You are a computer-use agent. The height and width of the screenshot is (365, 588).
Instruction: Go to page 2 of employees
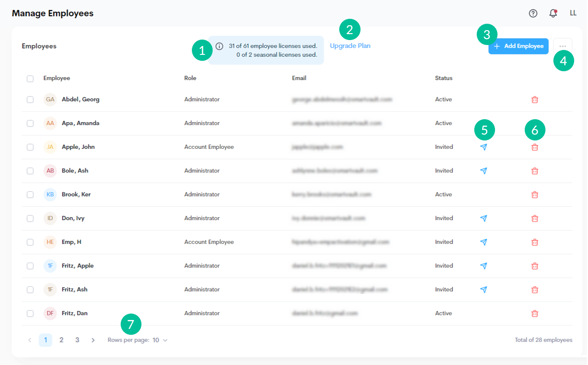coord(61,340)
